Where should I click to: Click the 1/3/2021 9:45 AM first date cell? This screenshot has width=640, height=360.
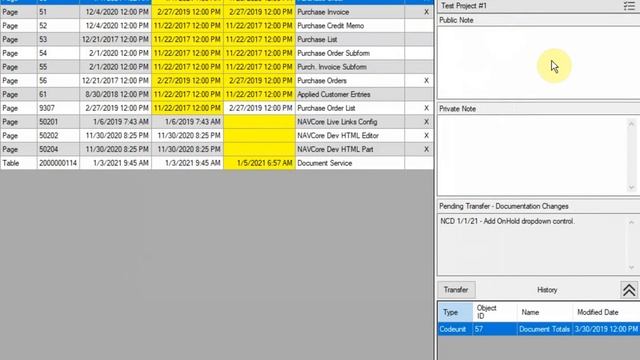116,163
